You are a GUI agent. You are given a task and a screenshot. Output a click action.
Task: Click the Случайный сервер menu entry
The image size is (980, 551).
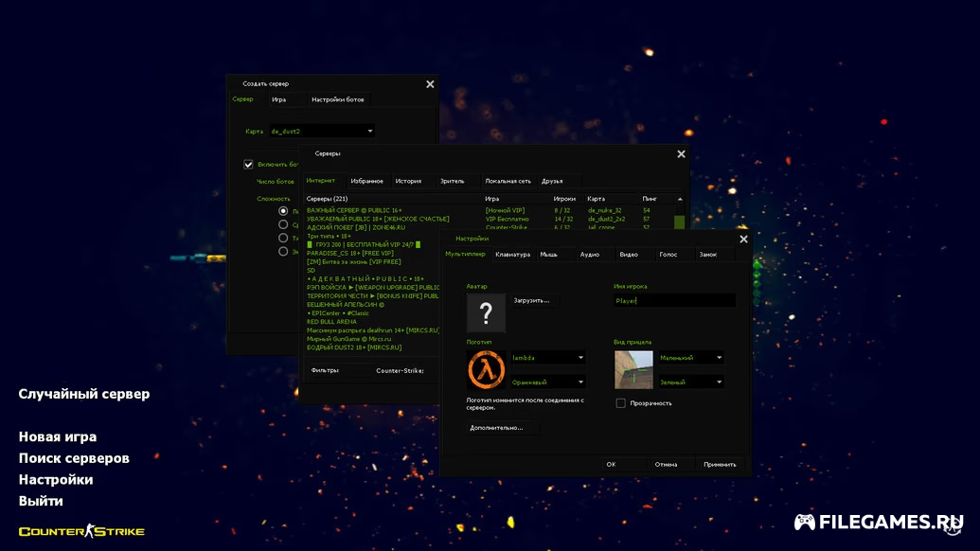tap(83, 394)
